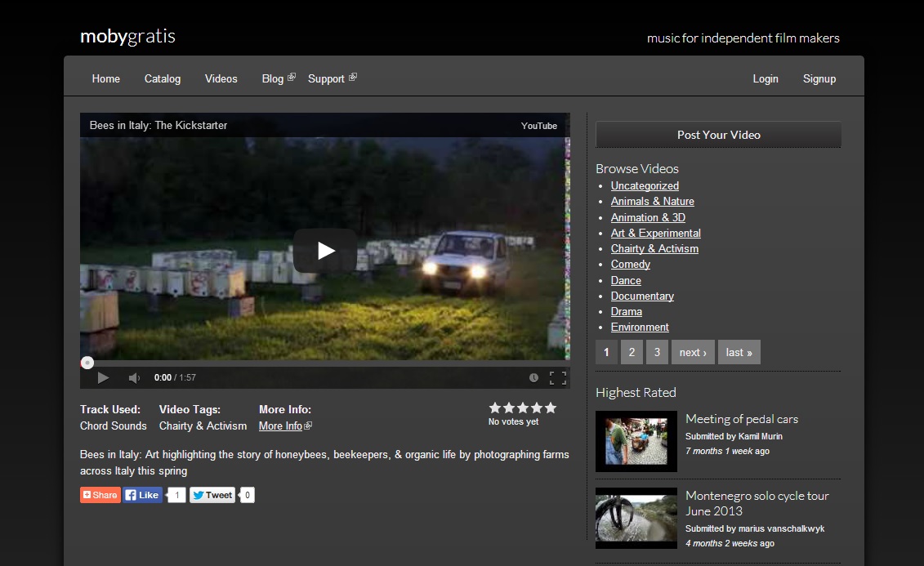Click the Watch Later clock icon
Viewport: 924px width, 566px height.
coord(533,377)
